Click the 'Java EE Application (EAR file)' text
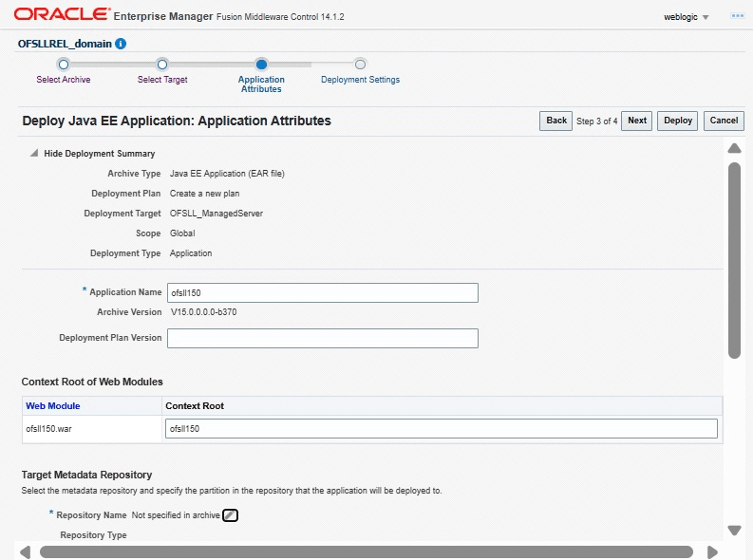This screenshot has height=560, width=753. [x=227, y=174]
